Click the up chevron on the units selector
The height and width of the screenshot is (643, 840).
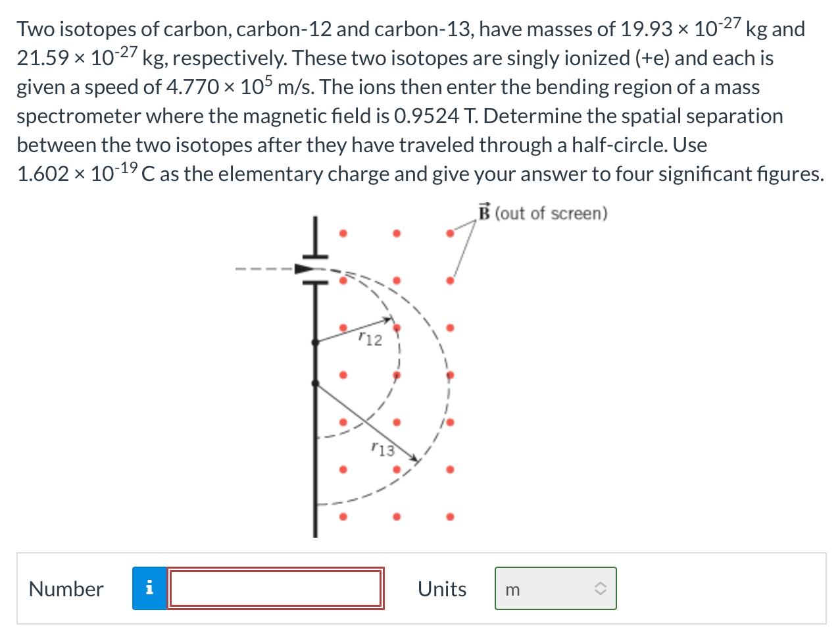point(599,584)
